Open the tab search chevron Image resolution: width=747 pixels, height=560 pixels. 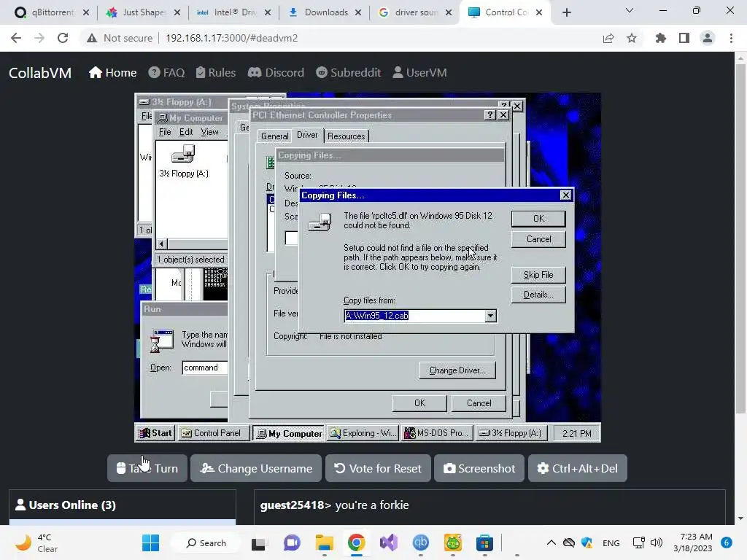click(x=630, y=10)
